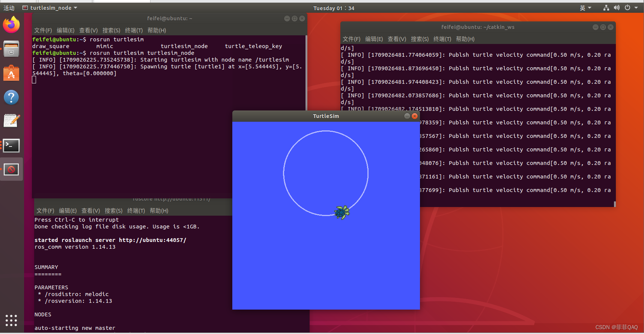Open the power icon in the top bar
644x334 pixels.
[x=627, y=8]
